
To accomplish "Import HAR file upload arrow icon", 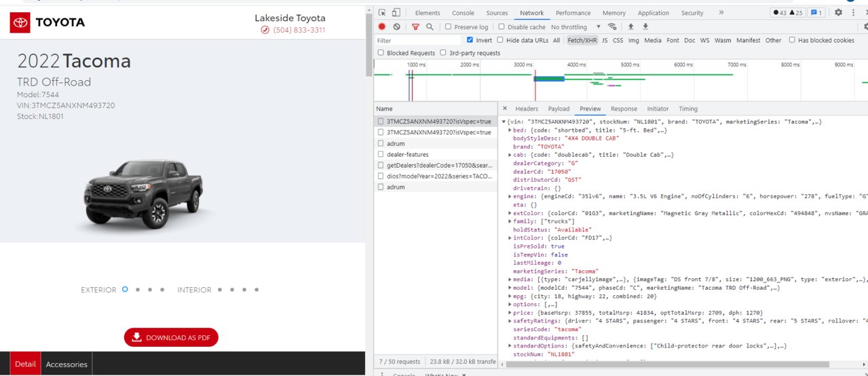I will pos(630,27).
